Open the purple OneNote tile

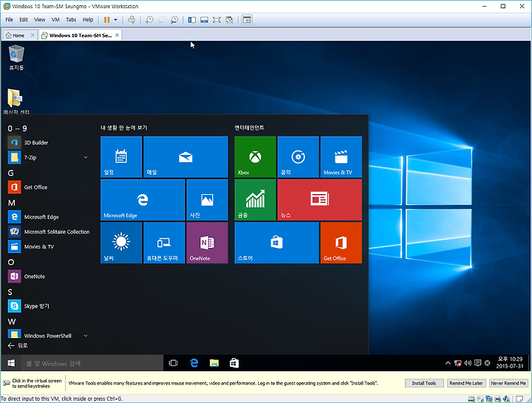[x=208, y=243]
